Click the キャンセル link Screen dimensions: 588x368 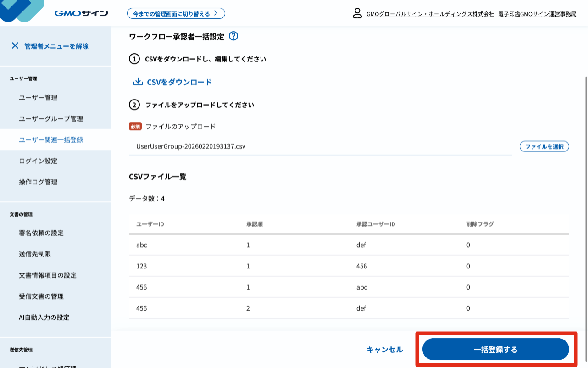tap(384, 350)
